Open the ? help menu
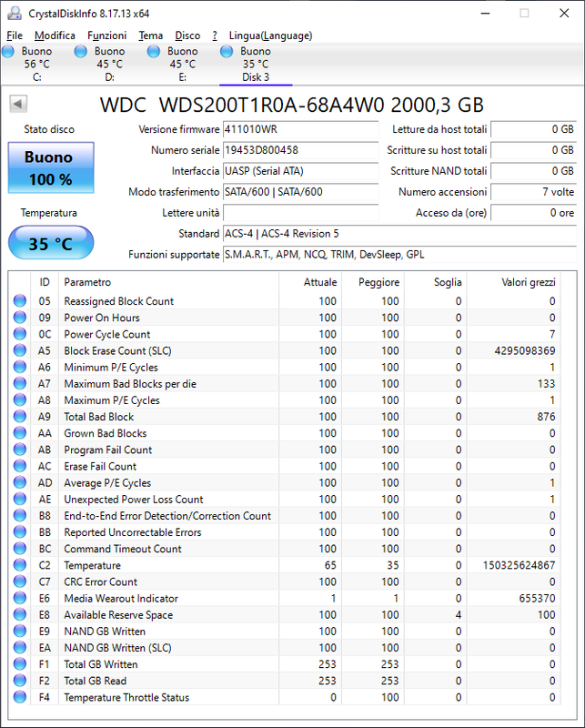The image size is (585, 728). click(x=215, y=35)
